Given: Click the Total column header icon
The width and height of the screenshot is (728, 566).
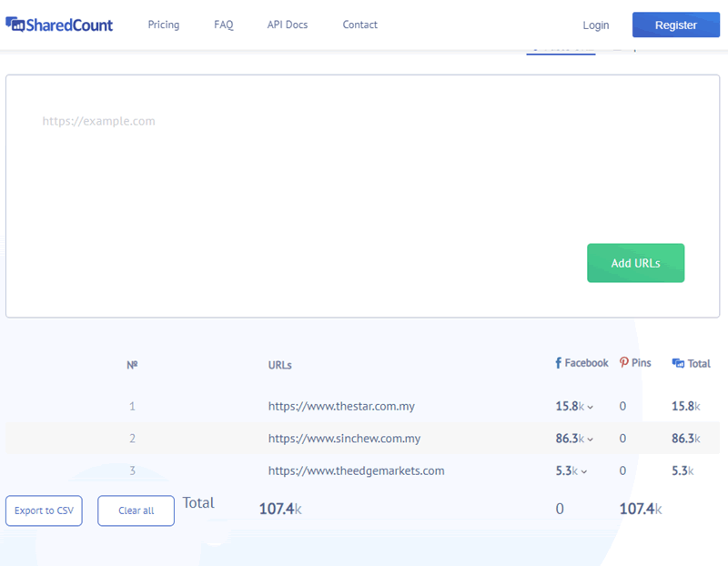Looking at the screenshot, I should (678, 363).
